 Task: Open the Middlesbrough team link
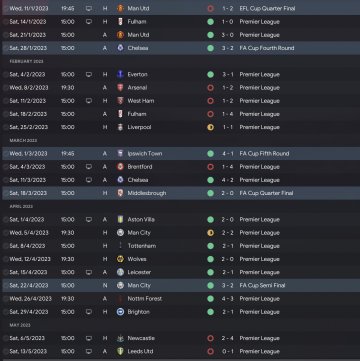147,193
